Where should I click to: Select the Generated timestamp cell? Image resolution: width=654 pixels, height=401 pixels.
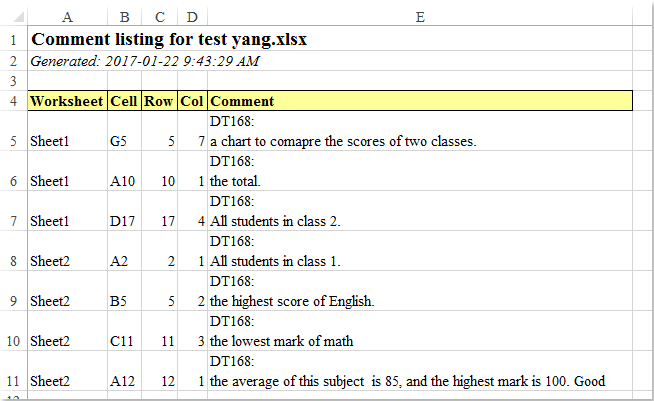pyautogui.click(x=145, y=61)
